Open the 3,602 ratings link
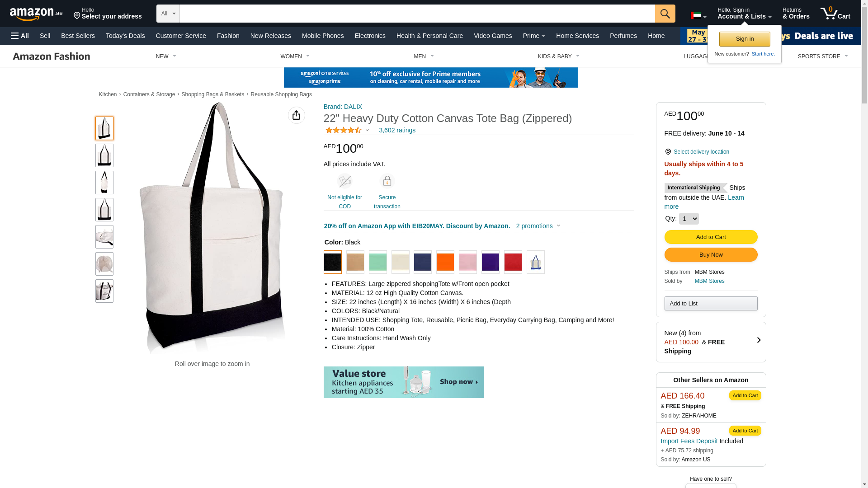 click(x=397, y=130)
